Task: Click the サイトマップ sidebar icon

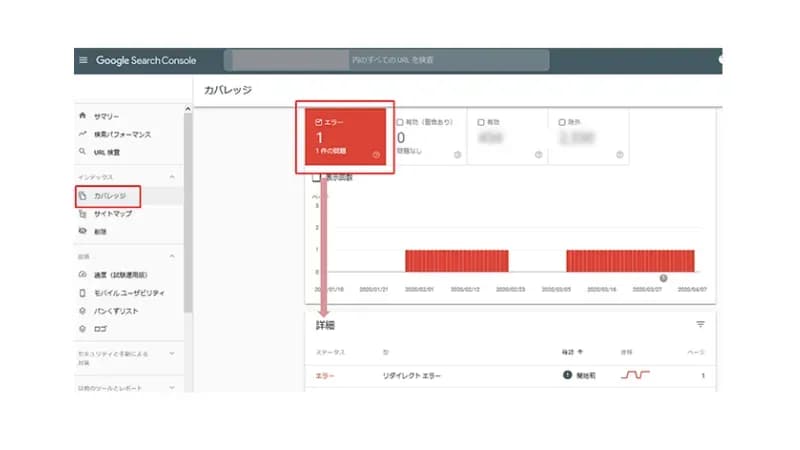Action: [x=82, y=214]
